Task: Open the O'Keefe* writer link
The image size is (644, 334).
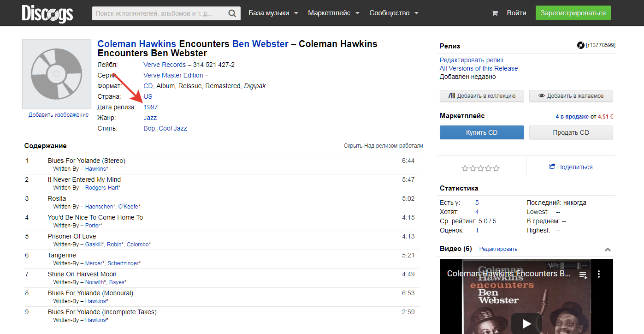Action: (130, 207)
